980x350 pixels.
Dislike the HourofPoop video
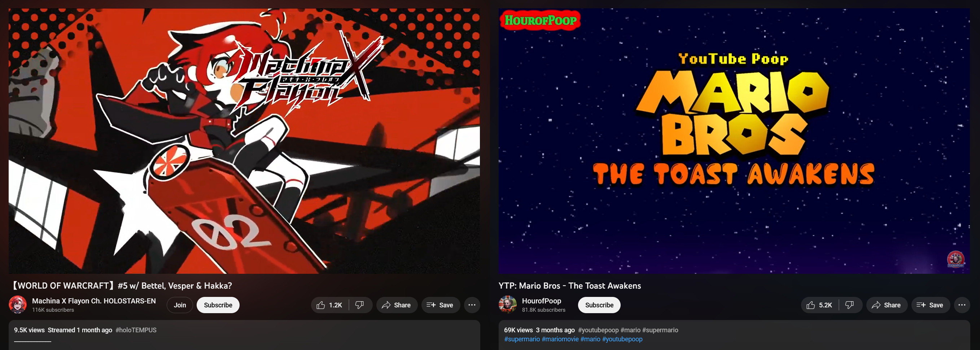point(850,305)
